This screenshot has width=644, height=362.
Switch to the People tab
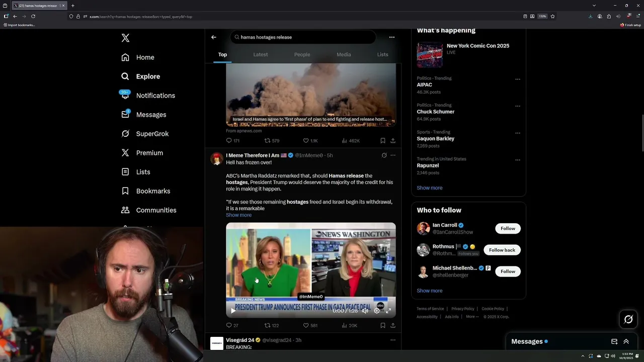click(302, 54)
